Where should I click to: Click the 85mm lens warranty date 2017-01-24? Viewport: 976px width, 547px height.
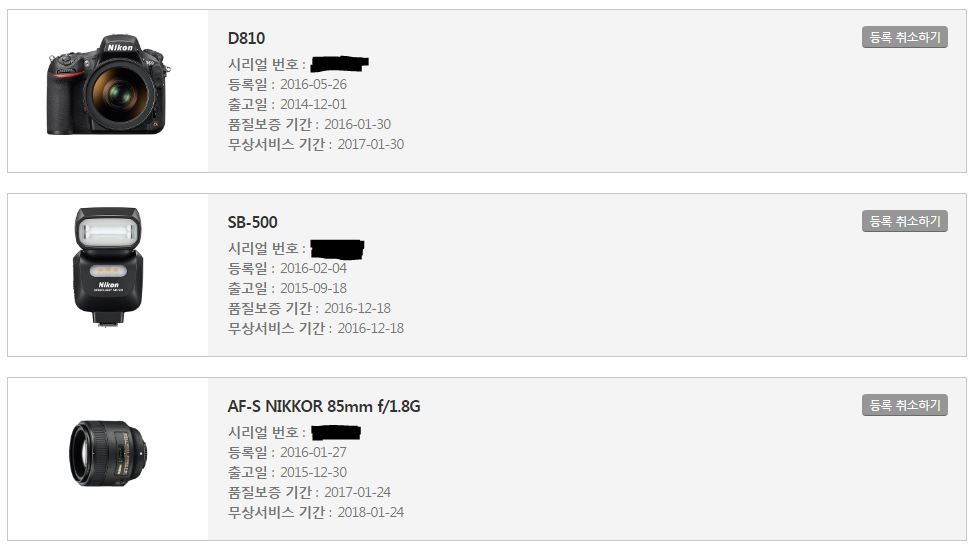pos(357,492)
